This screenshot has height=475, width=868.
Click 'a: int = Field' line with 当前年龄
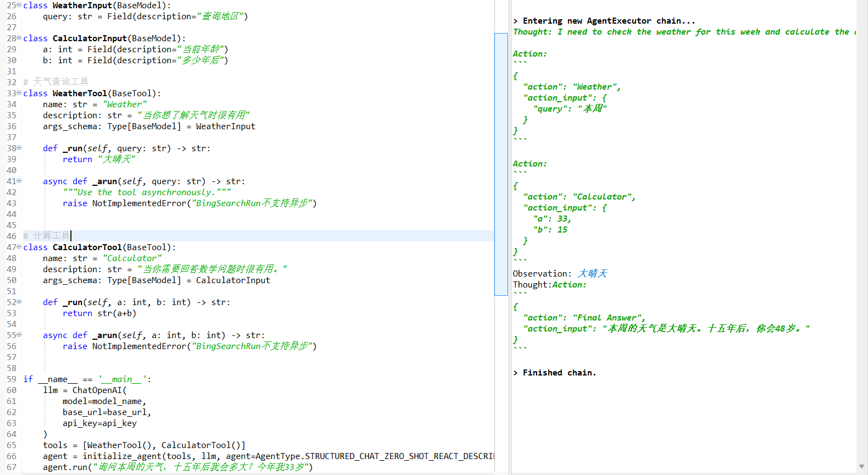(x=135, y=49)
